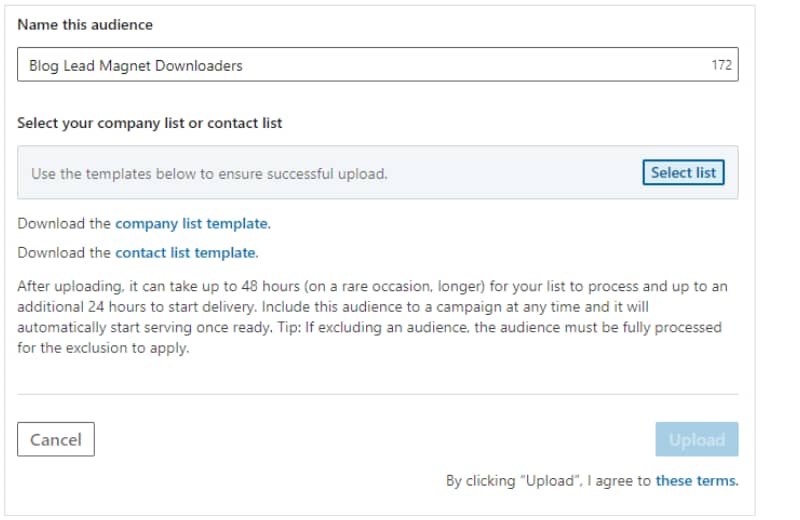Click the Blog Lead Magnet Downloaders text
This screenshot has width=800, height=520.
pos(136,66)
